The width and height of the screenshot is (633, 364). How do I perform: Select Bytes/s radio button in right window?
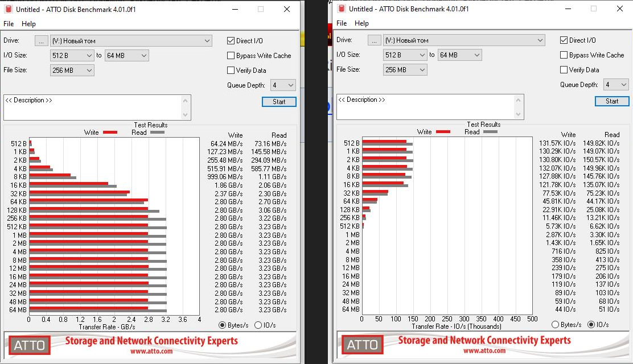555,324
